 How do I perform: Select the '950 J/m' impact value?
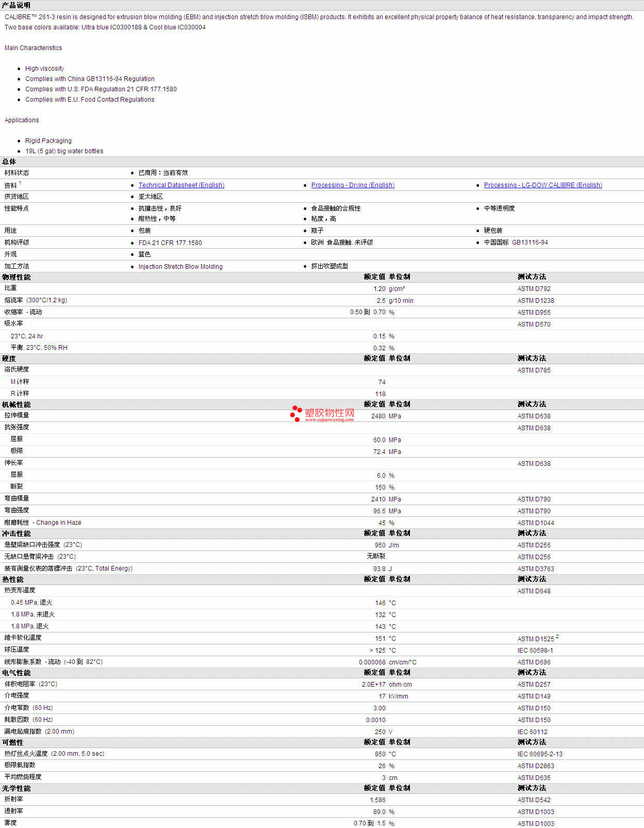[x=387, y=545]
